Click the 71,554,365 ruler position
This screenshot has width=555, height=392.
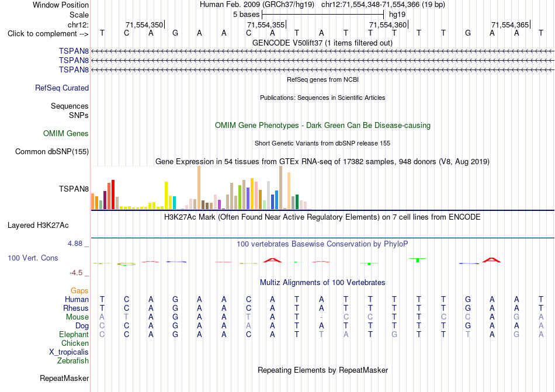pos(510,25)
